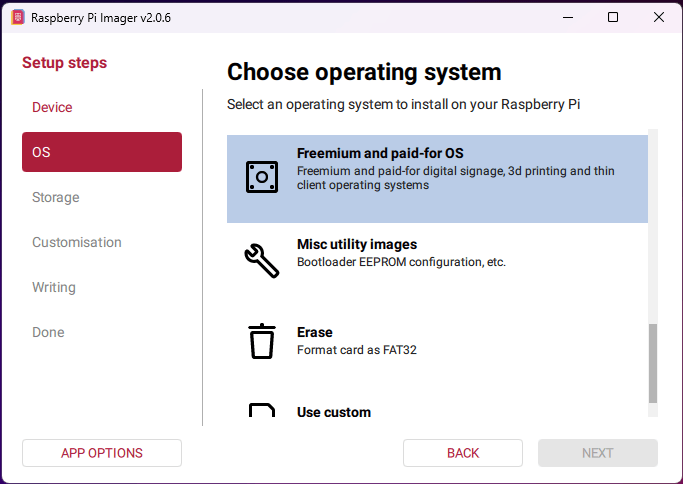Open the Device setup step
683x484 pixels.
coord(52,107)
